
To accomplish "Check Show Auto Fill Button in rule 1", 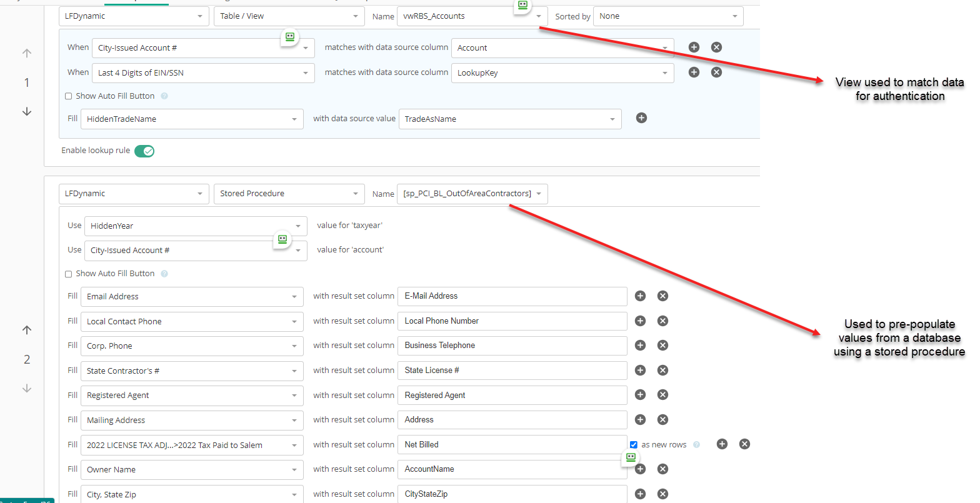I will [69, 96].
